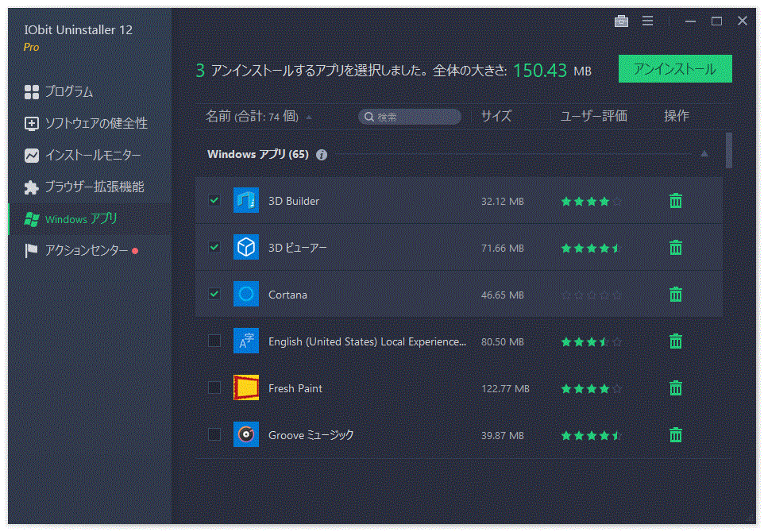Click the magnifier icon in search box
Screen dimensions: 764x532
369,117
